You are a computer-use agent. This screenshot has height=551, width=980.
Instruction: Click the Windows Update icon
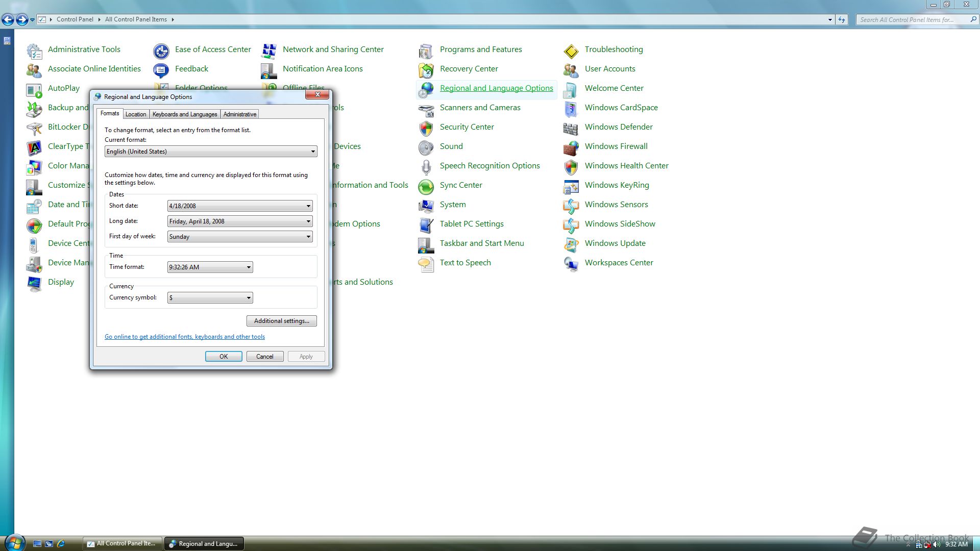571,245
